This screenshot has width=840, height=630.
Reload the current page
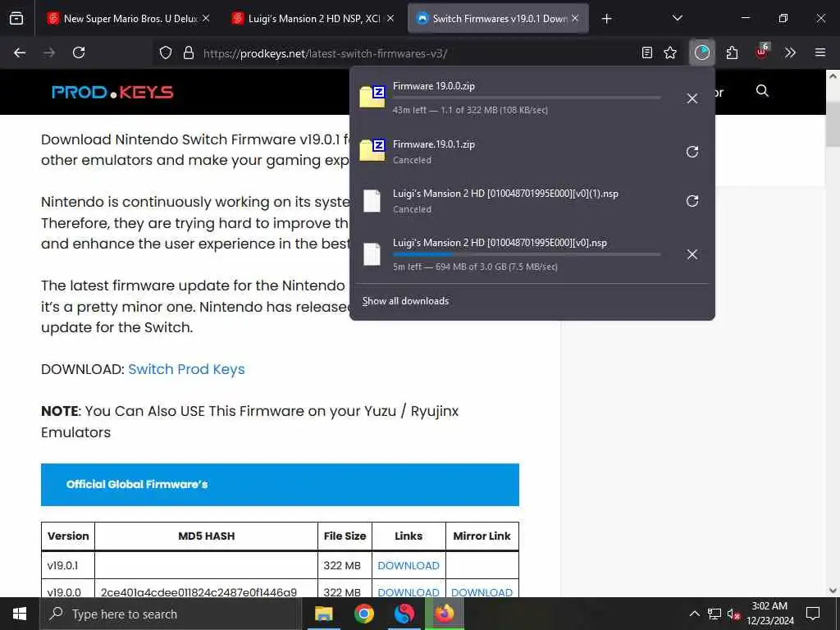pos(79,52)
